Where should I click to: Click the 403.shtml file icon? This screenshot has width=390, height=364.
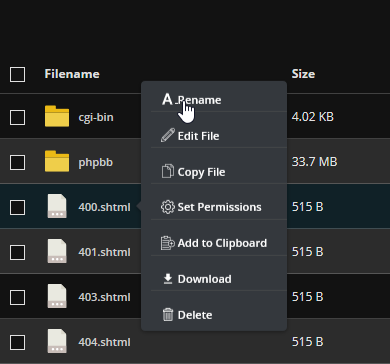coord(57,296)
